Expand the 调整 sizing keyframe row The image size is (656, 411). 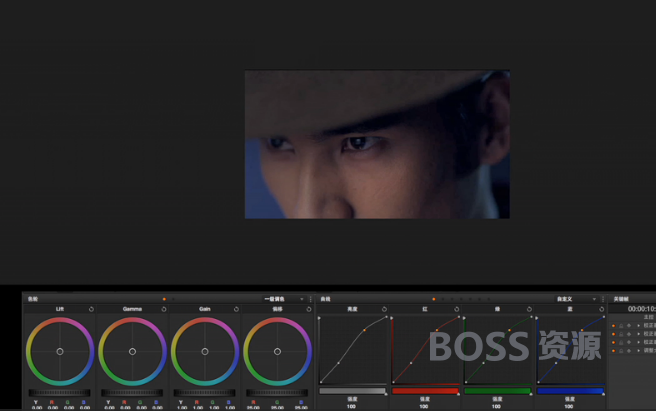(638, 351)
